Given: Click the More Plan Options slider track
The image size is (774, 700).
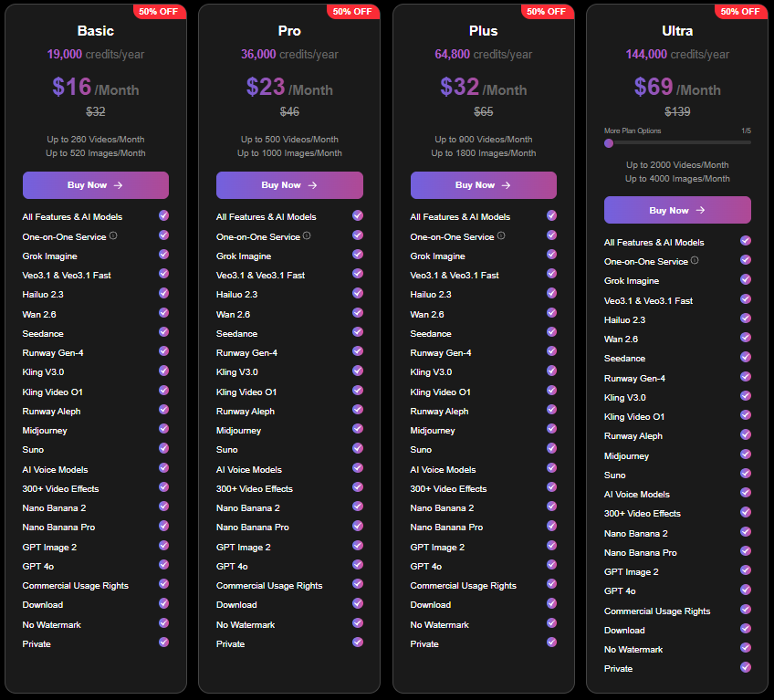Looking at the screenshot, I should (x=678, y=142).
